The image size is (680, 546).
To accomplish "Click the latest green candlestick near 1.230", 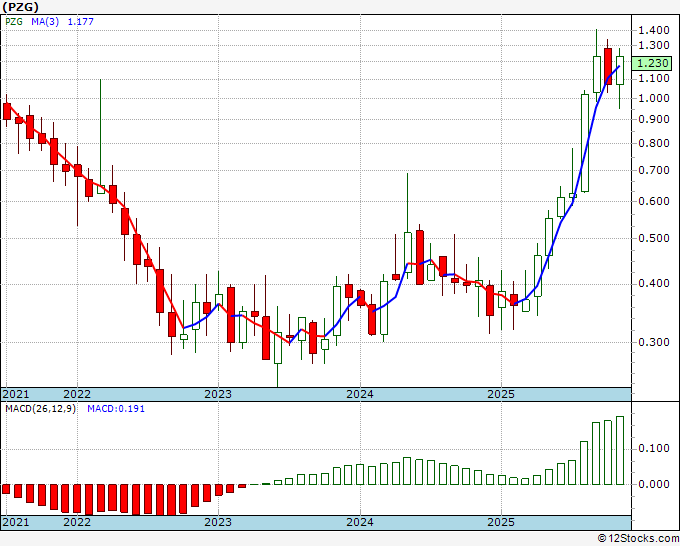I will [620, 70].
